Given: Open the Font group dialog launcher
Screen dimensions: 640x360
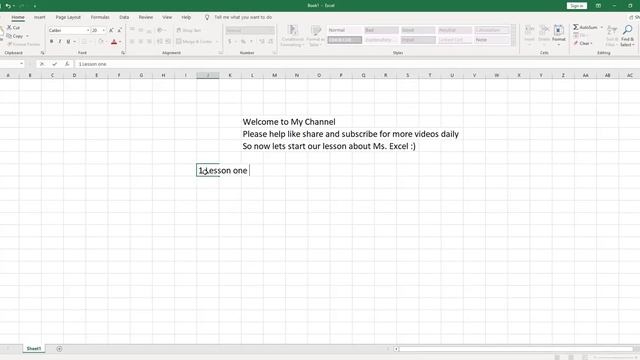Looking at the screenshot, I should [123, 53].
